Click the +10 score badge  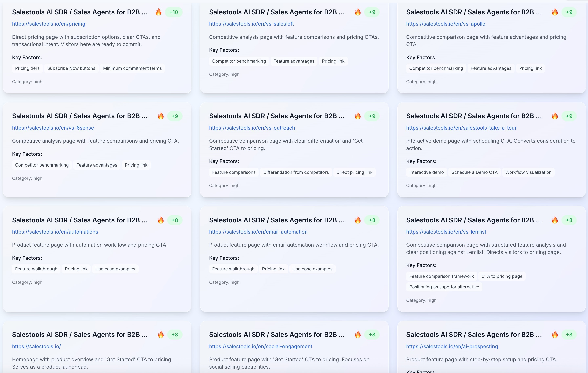174,12
